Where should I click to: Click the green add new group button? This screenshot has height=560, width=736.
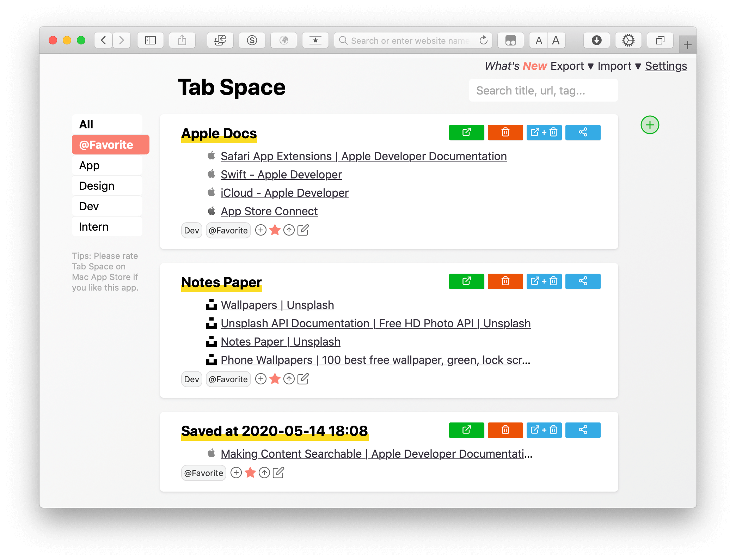click(x=650, y=125)
